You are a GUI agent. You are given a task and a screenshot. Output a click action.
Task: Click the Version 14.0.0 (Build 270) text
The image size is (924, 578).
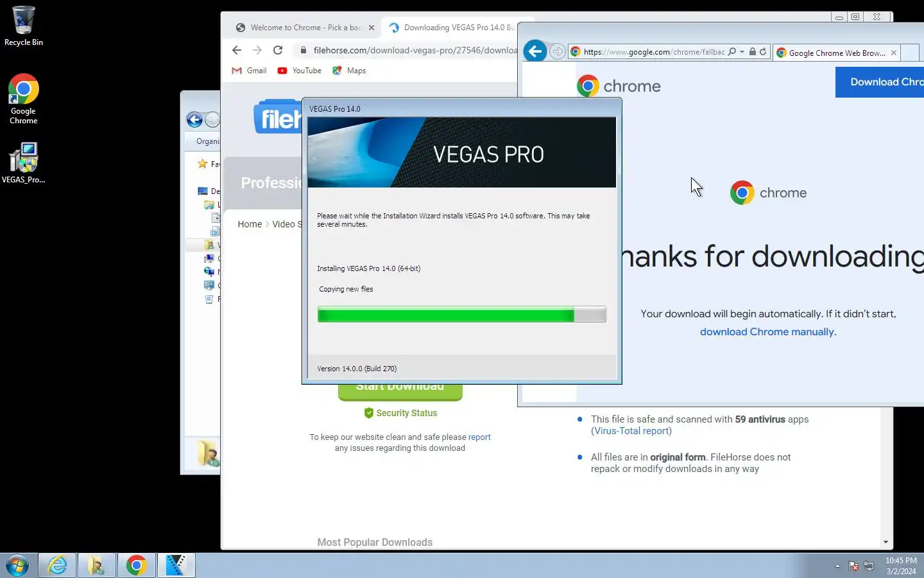357,369
